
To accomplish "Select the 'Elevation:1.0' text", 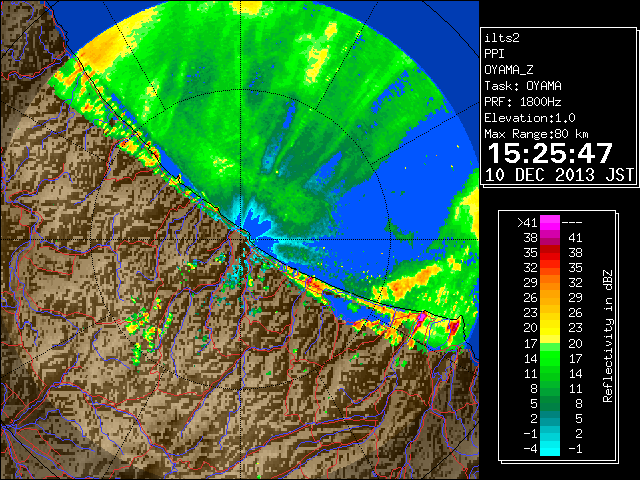I will coord(530,118).
